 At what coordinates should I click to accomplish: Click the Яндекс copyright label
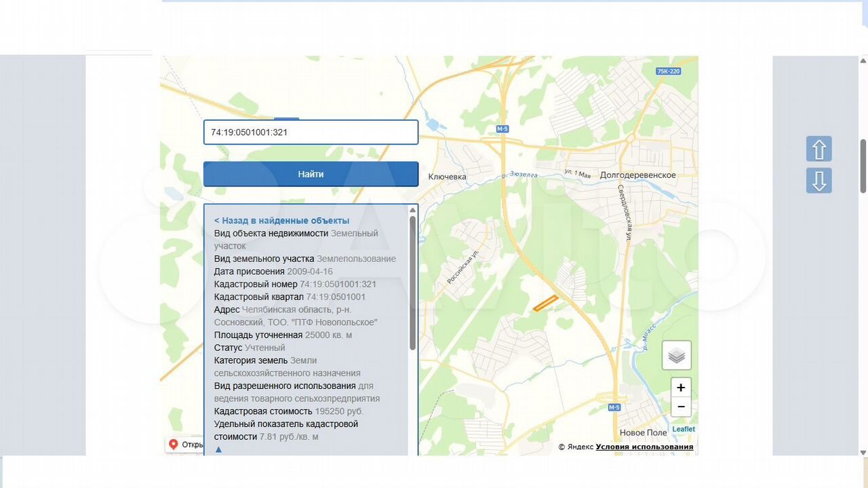580,447
